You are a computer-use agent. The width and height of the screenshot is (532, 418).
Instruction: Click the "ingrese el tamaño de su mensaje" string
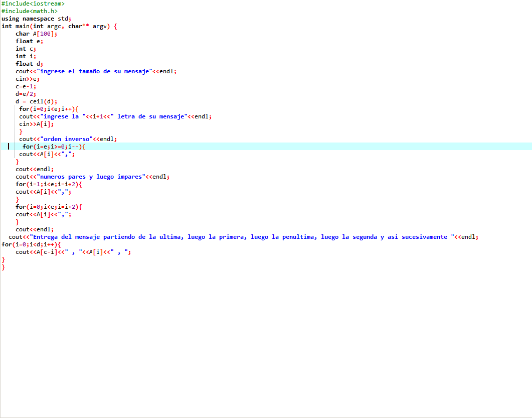[x=95, y=71]
